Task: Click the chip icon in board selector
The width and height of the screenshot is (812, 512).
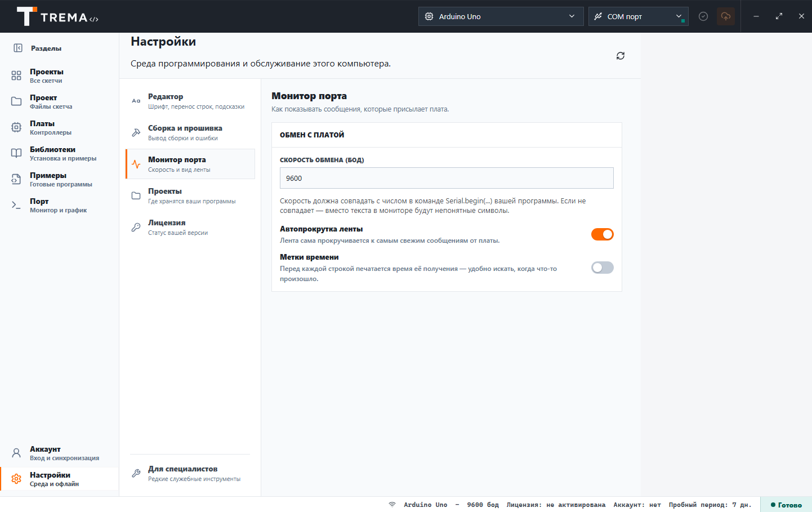Action: click(429, 16)
